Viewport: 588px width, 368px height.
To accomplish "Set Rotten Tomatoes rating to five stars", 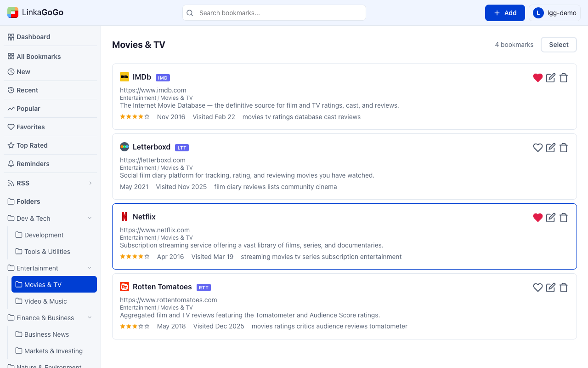I will coord(147,326).
